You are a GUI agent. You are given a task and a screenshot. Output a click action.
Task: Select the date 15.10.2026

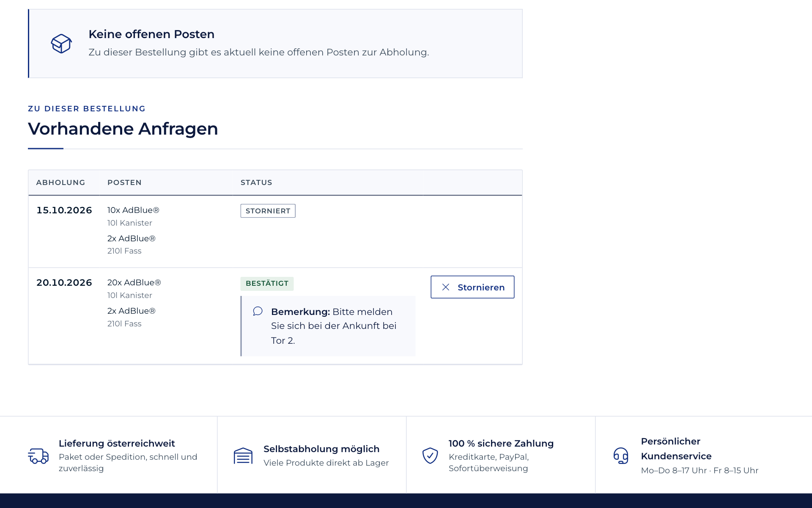point(64,210)
